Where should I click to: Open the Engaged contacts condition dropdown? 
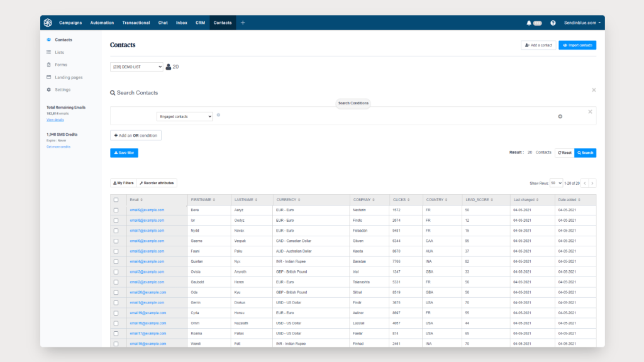(x=185, y=116)
